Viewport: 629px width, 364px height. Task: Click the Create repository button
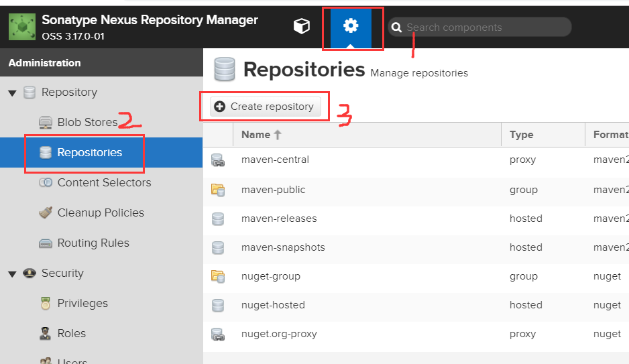[265, 107]
